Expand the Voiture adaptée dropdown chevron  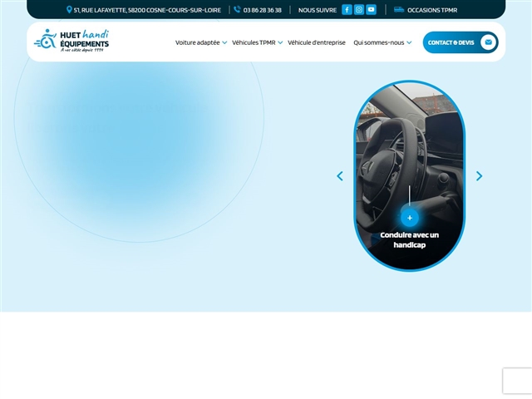tap(224, 42)
